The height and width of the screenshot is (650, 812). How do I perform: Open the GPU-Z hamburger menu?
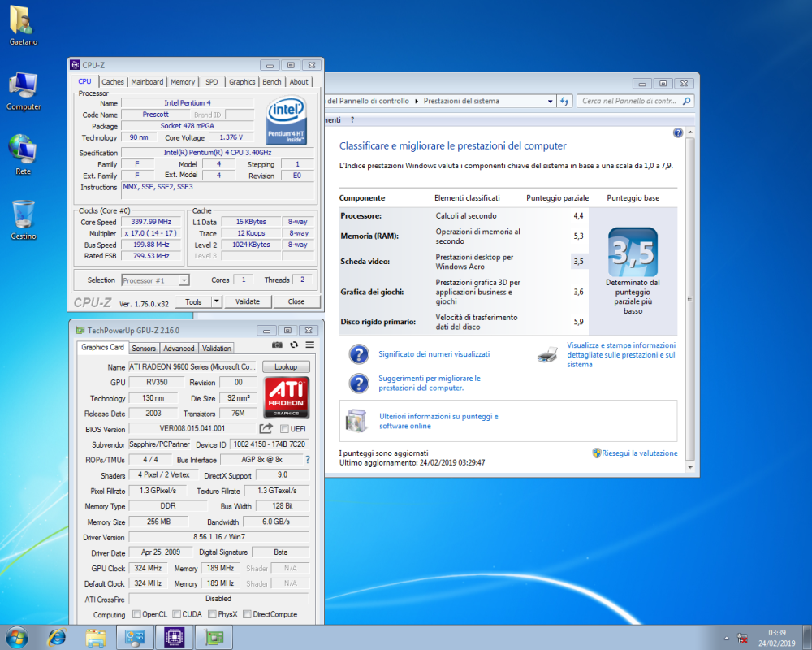tap(310, 344)
